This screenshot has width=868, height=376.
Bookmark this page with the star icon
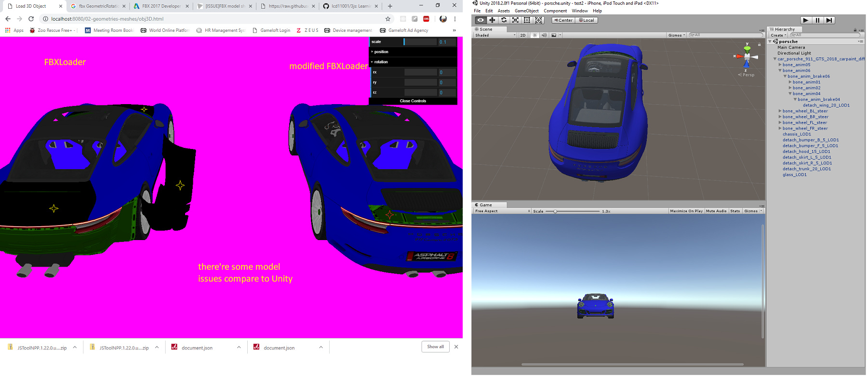pyautogui.click(x=387, y=19)
